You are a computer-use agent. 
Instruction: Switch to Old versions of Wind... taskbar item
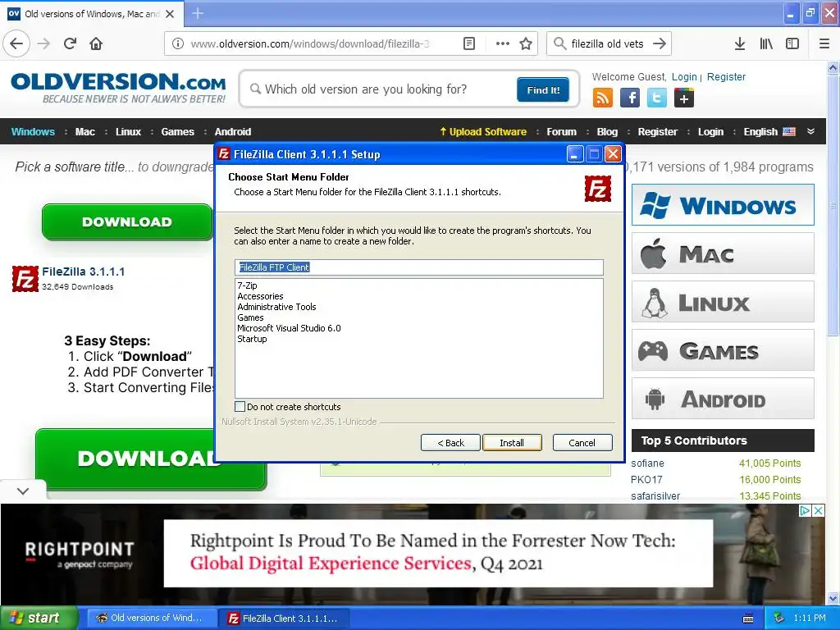[152, 618]
